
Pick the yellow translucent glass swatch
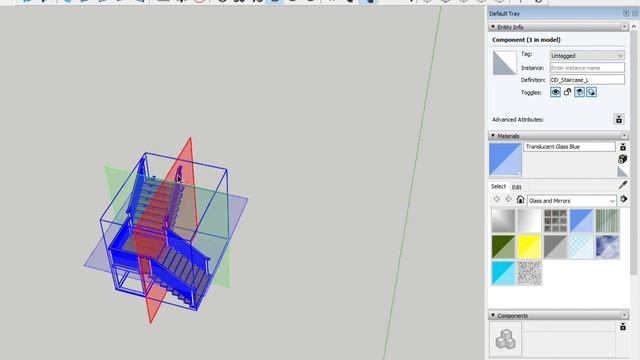(x=529, y=247)
